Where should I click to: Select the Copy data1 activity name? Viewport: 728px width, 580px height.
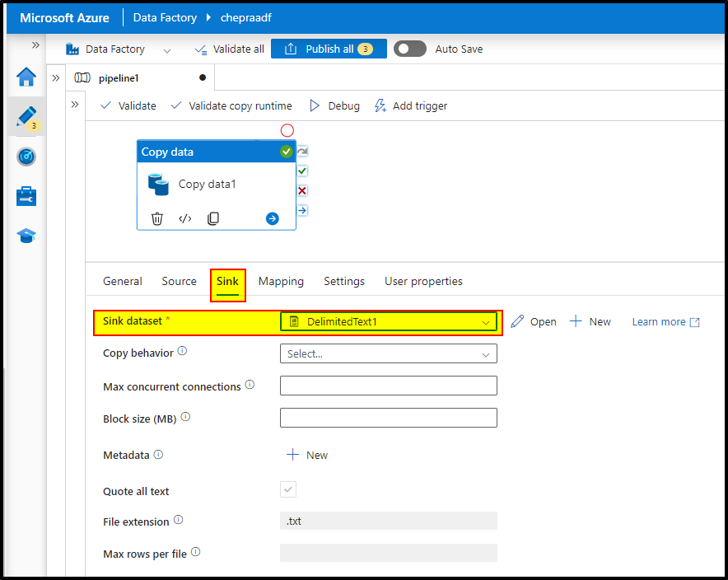pyautogui.click(x=207, y=184)
